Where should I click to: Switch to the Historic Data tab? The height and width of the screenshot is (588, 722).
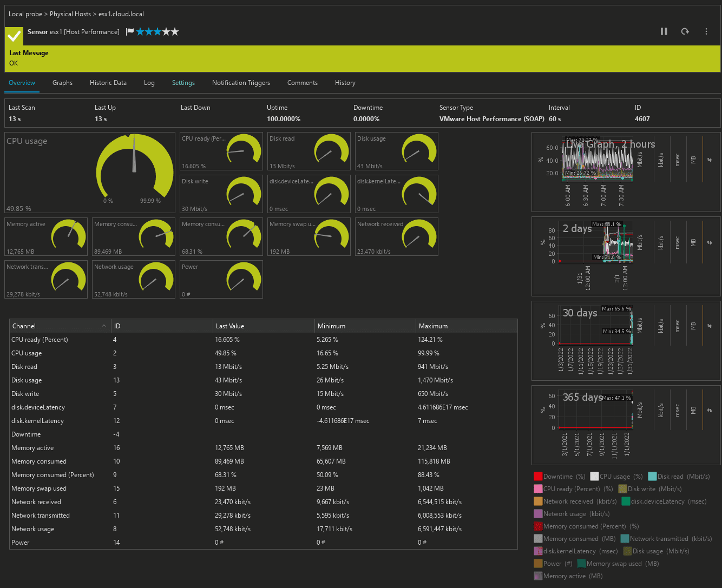[108, 83]
